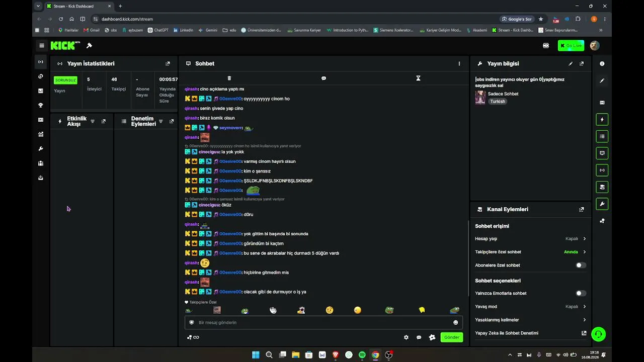Open the Sohbet three-dot options menu
This screenshot has height=362, width=644.
459,64
